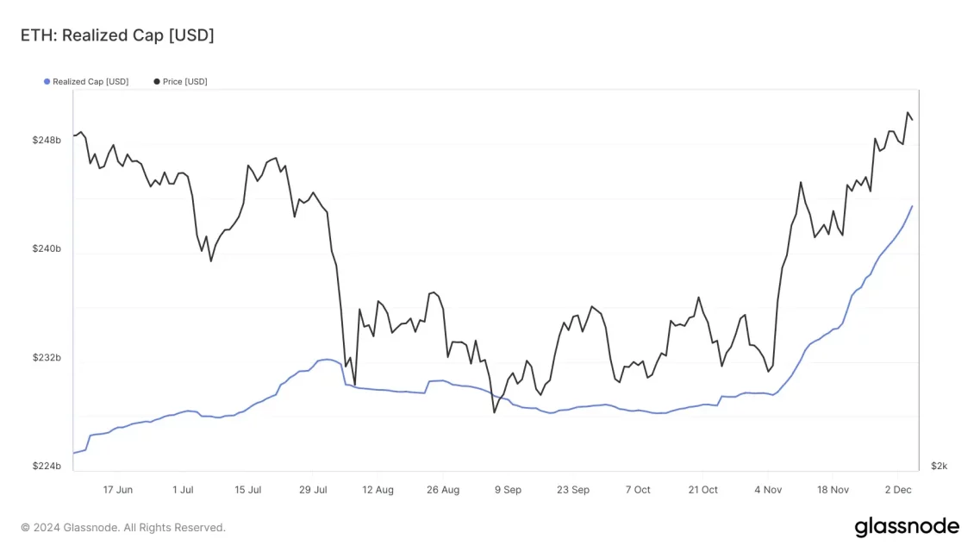Image resolution: width=980 pixels, height=552 pixels.
Task: Select the chart title ETH: Realized Cap [USD]
Action: pyautogui.click(x=117, y=35)
